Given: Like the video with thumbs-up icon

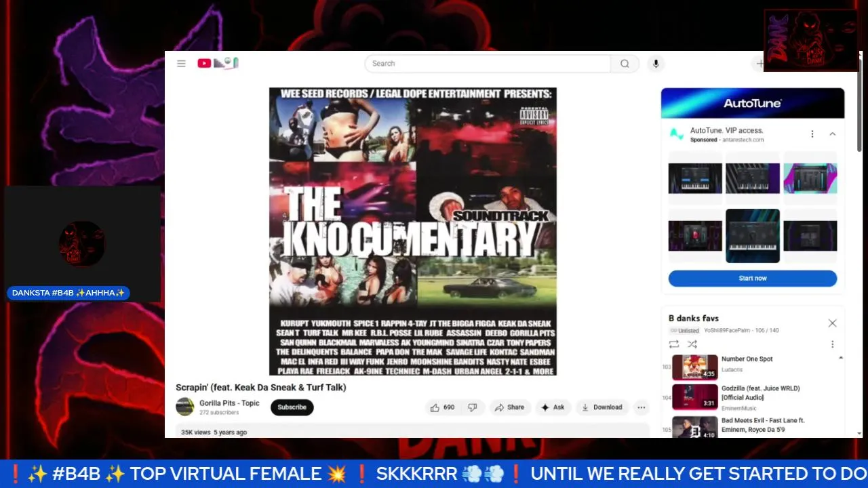Looking at the screenshot, I should 442,407.
